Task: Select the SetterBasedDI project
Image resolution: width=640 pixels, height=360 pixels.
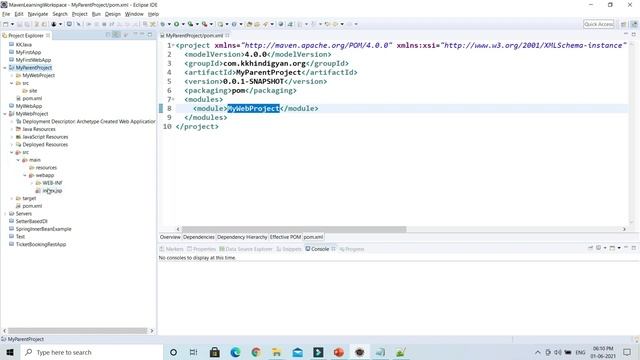Action: (x=31, y=221)
